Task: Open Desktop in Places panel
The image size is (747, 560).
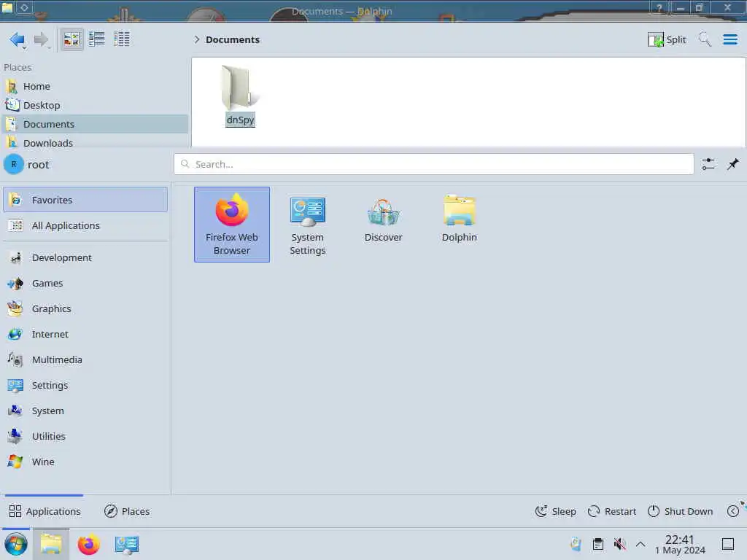Action: 96,105
